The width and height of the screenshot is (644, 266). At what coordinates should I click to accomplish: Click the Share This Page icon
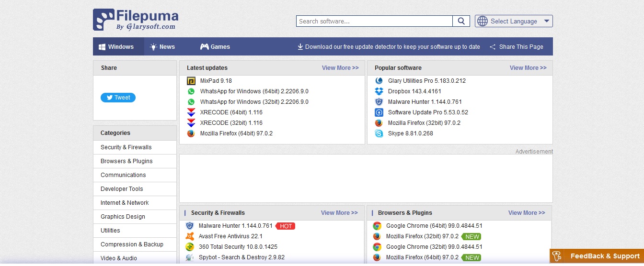(493, 47)
